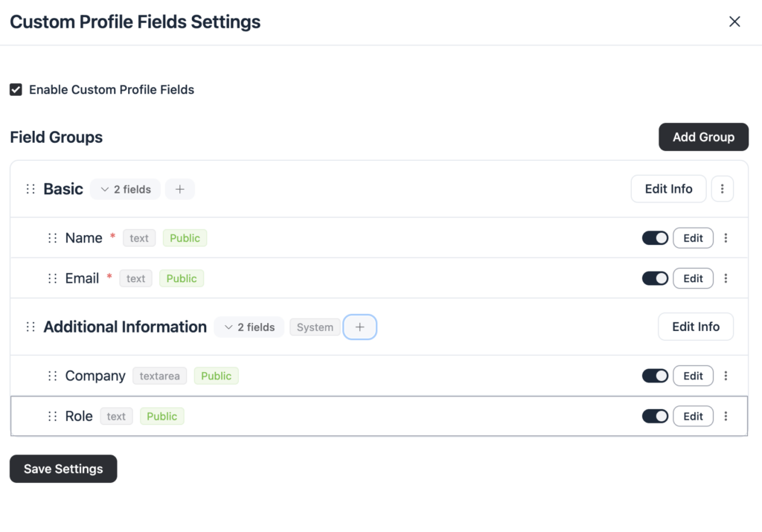Open the three-dot menu for the Name field

pyautogui.click(x=726, y=237)
